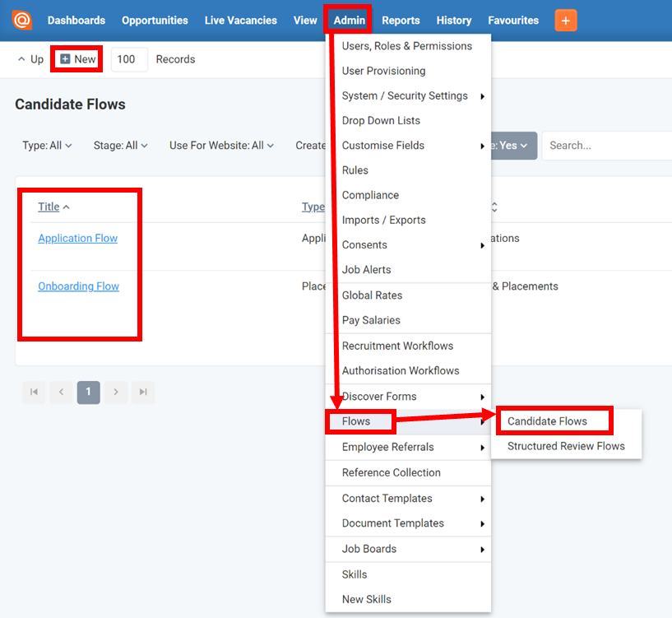Click the orange plus quick-add icon
The image size is (672, 618).
pos(565,20)
